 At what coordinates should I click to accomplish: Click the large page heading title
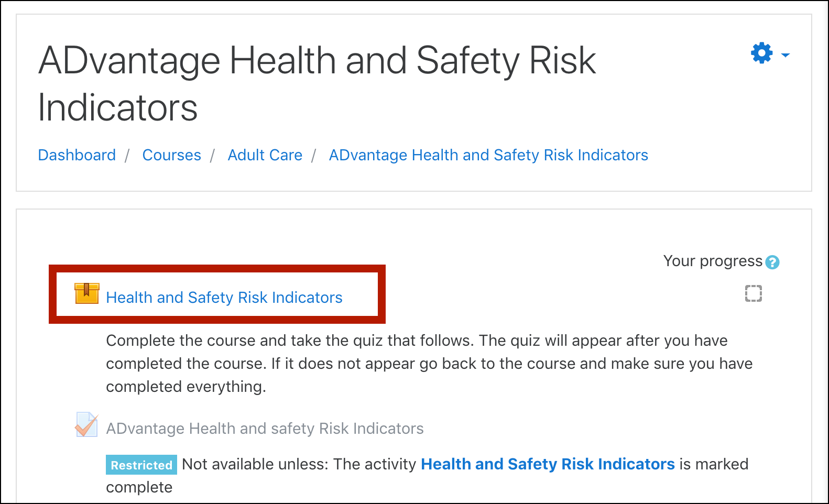[x=317, y=84]
